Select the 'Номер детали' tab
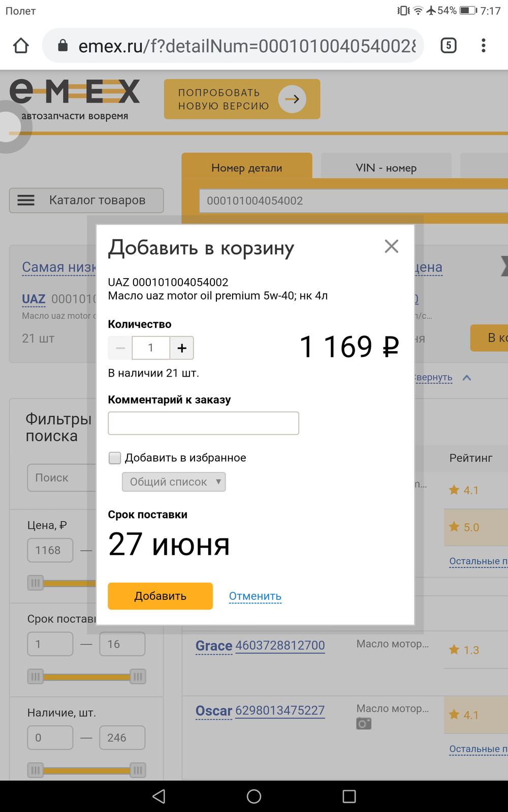 [247, 166]
